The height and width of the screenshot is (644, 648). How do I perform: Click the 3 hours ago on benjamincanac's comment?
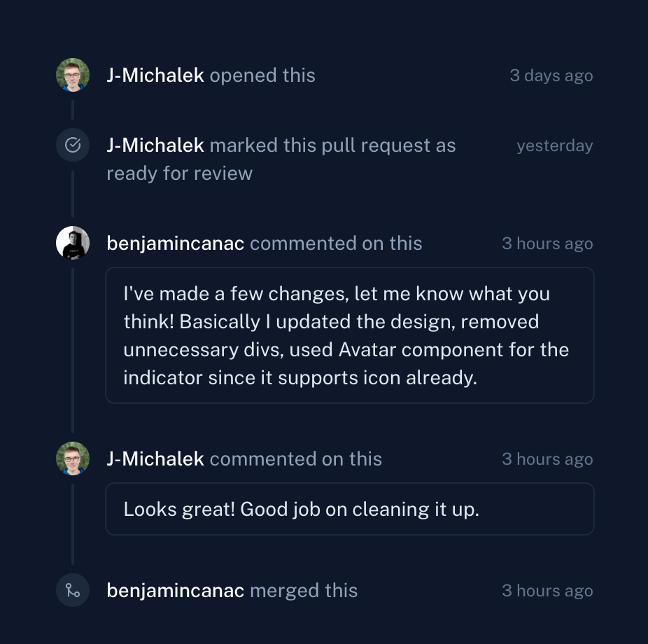tap(547, 244)
